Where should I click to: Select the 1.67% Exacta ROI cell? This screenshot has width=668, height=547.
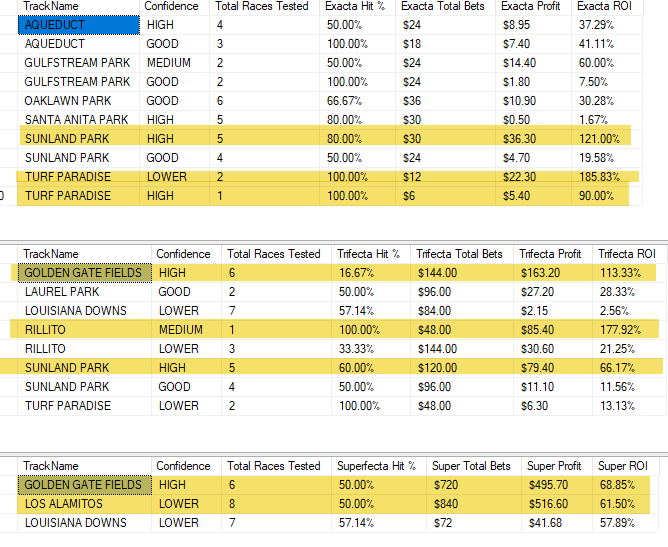[607, 120]
